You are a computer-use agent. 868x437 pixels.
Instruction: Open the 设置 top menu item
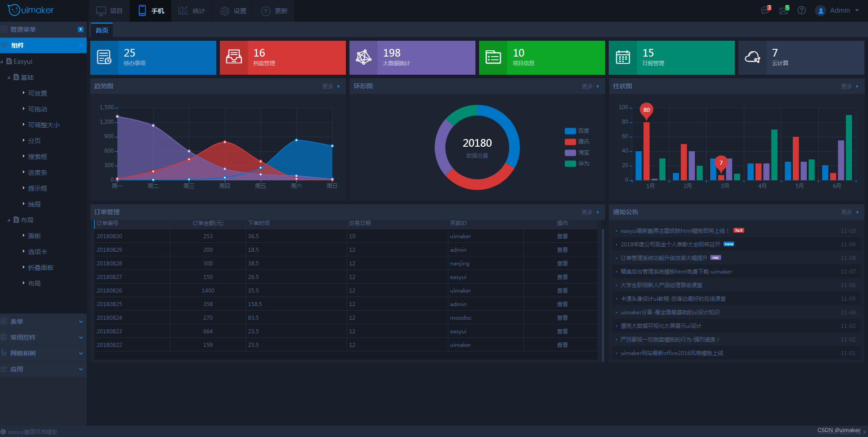pyautogui.click(x=233, y=11)
